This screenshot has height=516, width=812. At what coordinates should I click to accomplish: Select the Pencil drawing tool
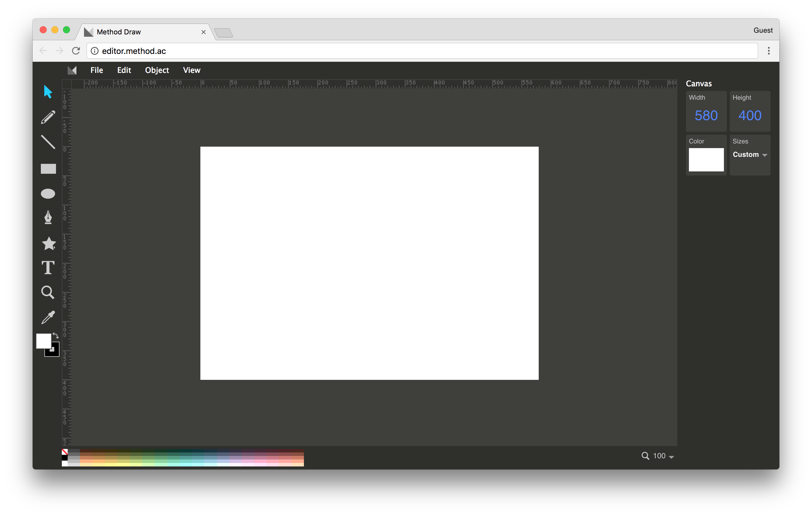point(48,117)
